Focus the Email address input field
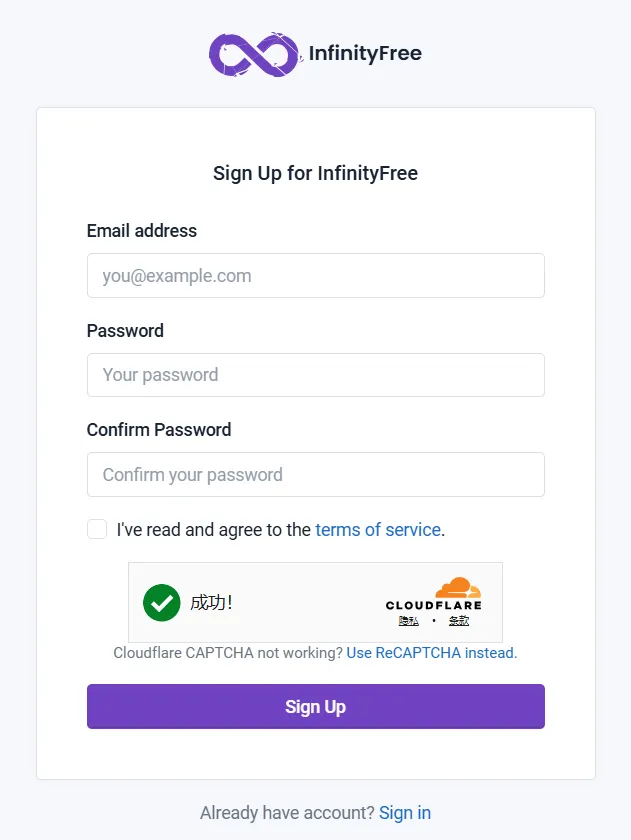This screenshot has height=840, width=631. coord(315,276)
